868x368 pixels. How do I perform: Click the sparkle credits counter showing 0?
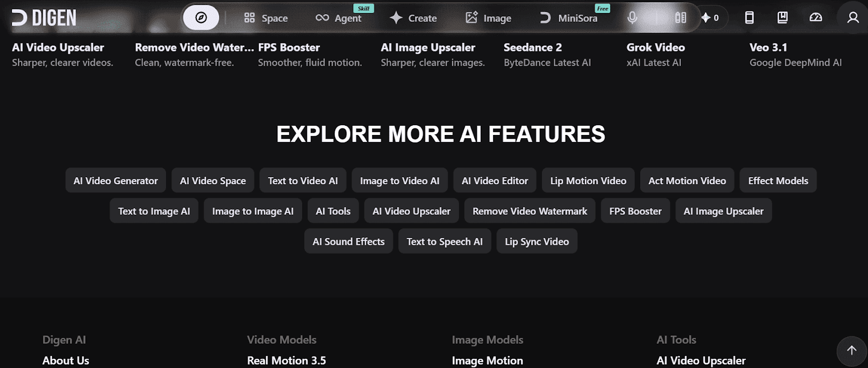pyautogui.click(x=710, y=18)
